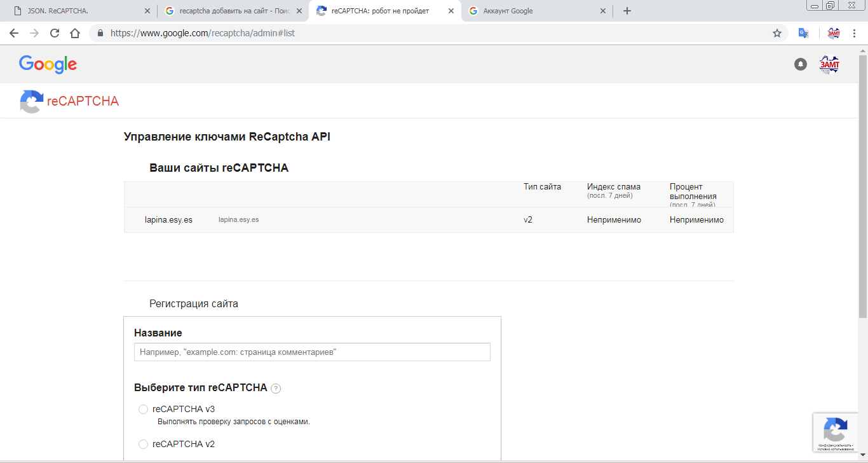Click the Регистрация сайта heading
868x463 pixels.
pos(194,303)
